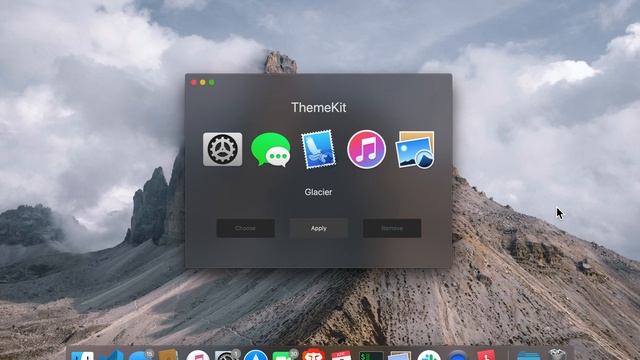Select the System Preferences gear icon in ThemeKit
This screenshot has width=640, height=360.
pos(222,149)
